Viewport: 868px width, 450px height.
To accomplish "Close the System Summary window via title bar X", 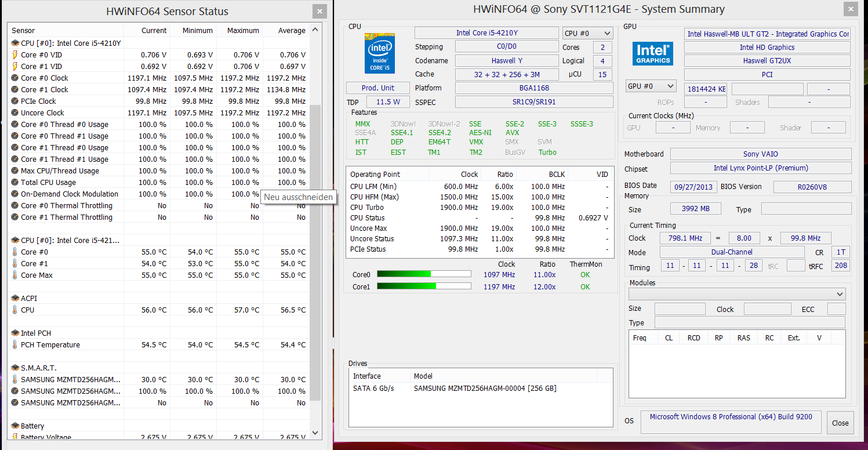I will coord(851,9).
